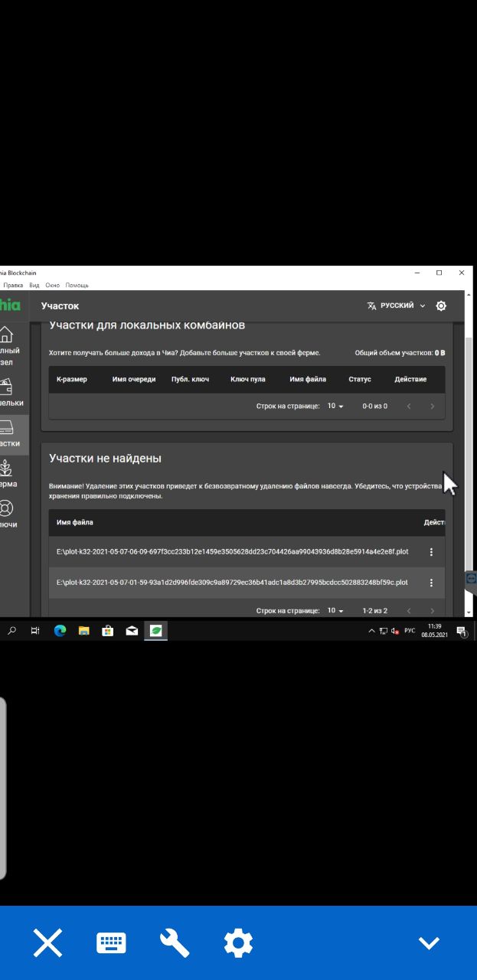Click РУС keyboard language indicator
The image size is (477, 980).
point(410,631)
